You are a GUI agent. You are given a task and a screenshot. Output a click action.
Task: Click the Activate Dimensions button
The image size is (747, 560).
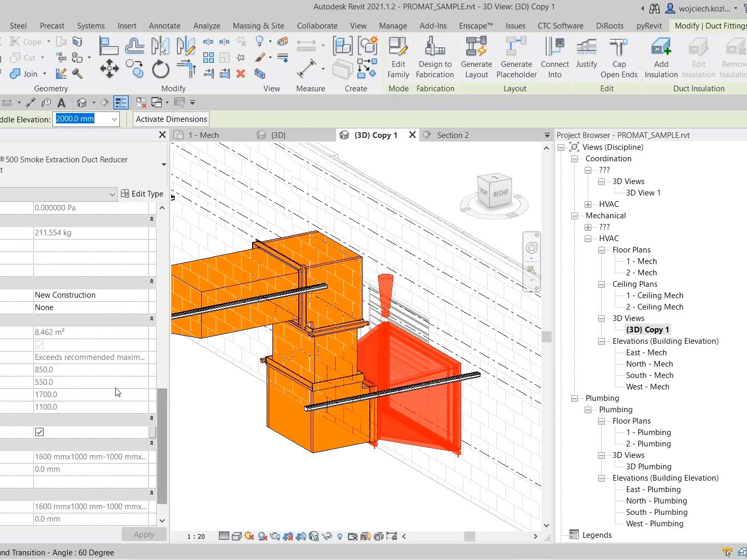coord(171,119)
